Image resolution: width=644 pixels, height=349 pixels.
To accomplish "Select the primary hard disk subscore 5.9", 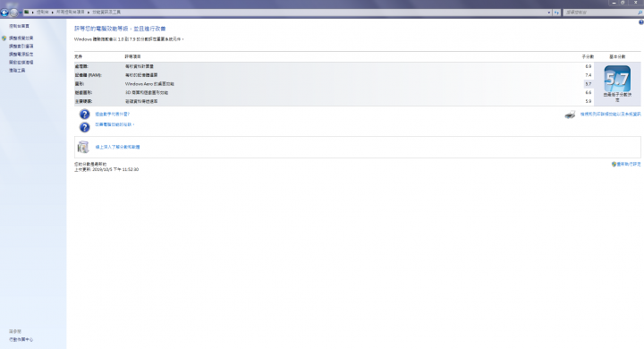I will pos(589,101).
